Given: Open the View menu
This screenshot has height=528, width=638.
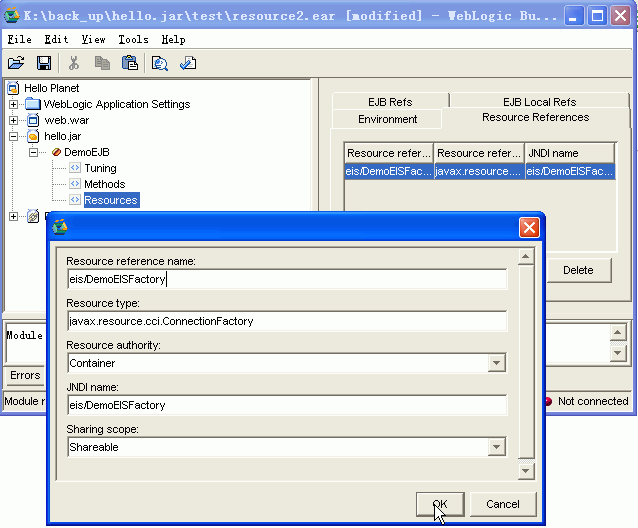Looking at the screenshot, I should coord(93,39).
